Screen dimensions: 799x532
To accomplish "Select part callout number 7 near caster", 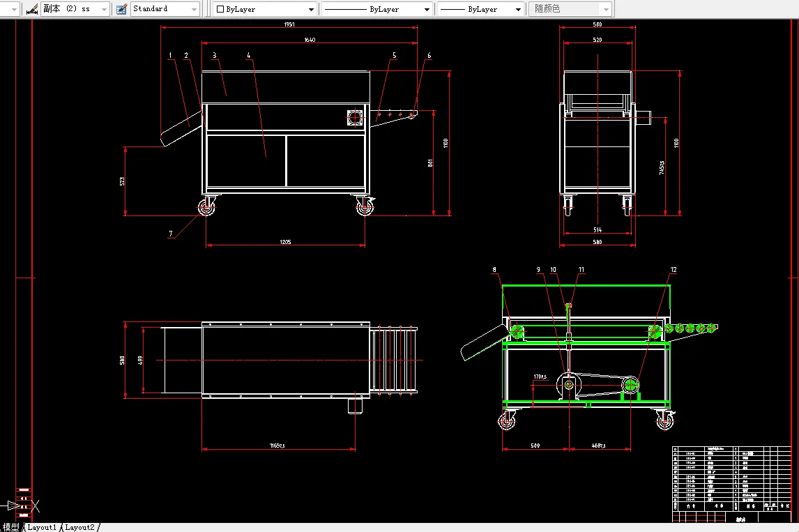I will tap(171, 234).
